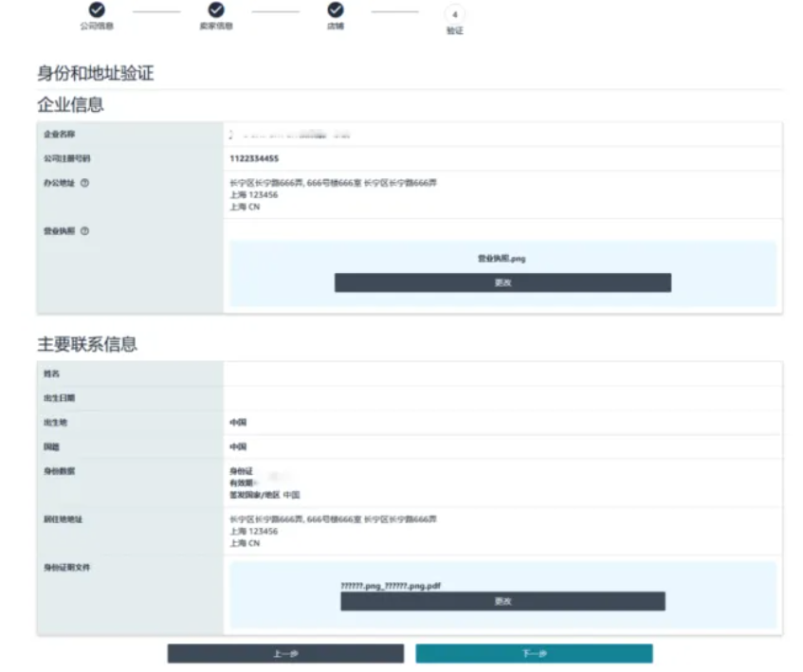Click the 出生日期 row label
Viewport: 803px width, 672px height.
pyautogui.click(x=59, y=398)
